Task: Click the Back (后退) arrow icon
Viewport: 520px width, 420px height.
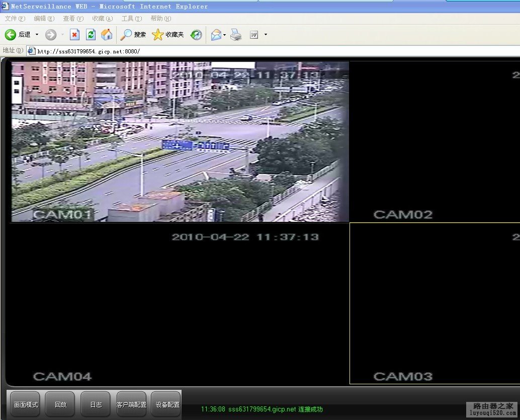Action: point(11,35)
